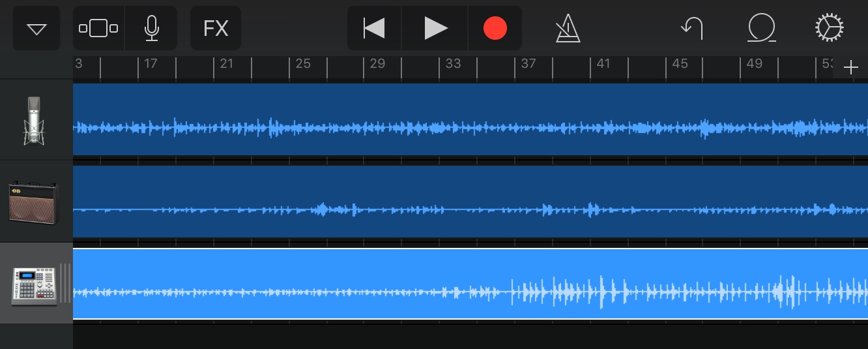Jump to bar 21 on timeline ruler
The image size is (868, 349).
coord(226,65)
